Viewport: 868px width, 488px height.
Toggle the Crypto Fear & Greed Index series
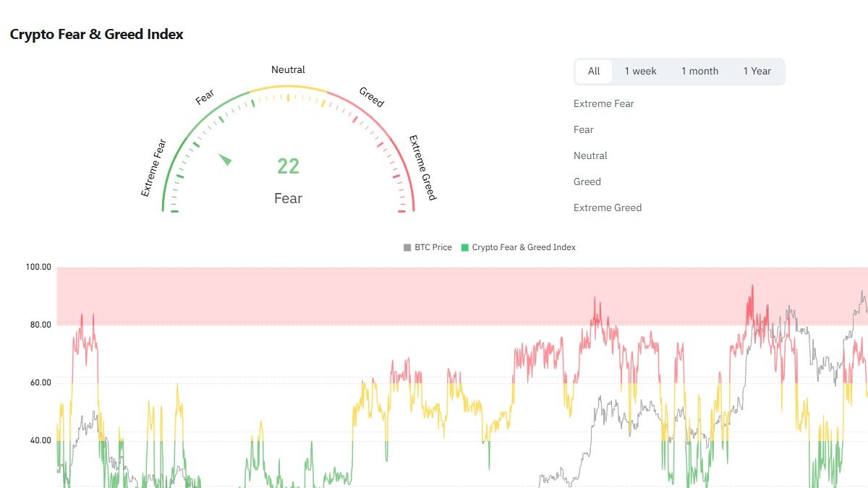click(x=523, y=247)
